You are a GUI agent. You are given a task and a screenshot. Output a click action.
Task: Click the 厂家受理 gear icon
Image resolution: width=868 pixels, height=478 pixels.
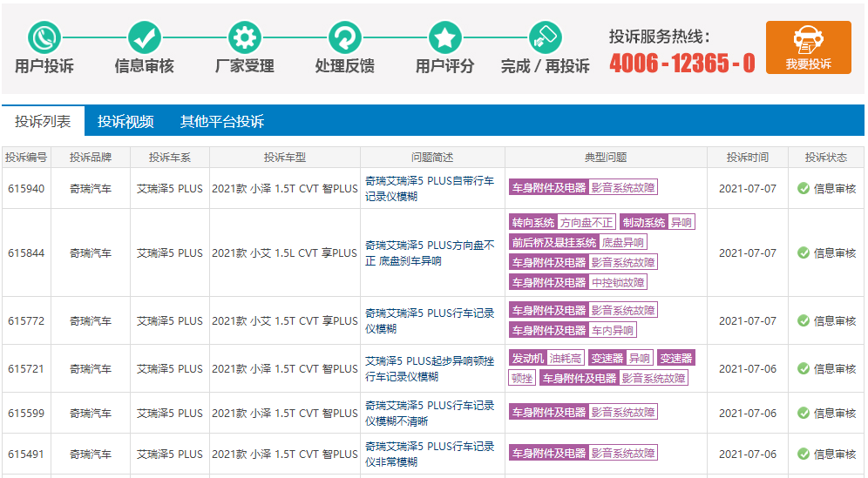245,37
